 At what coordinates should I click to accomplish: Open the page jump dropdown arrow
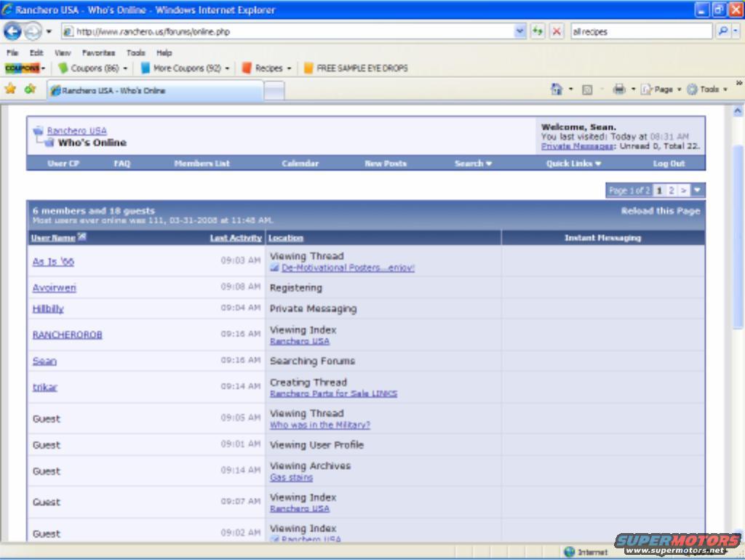[698, 191]
